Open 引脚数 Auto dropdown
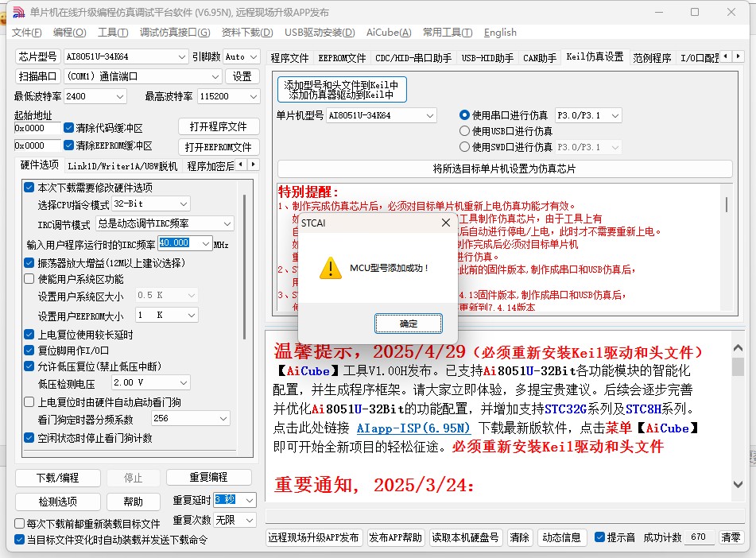756x558 pixels. [x=242, y=56]
